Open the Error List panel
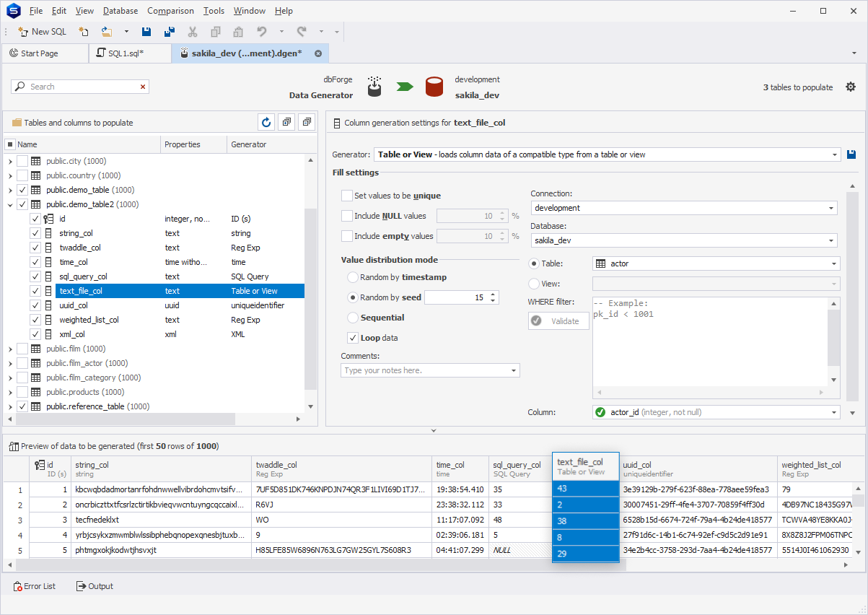 coord(34,586)
